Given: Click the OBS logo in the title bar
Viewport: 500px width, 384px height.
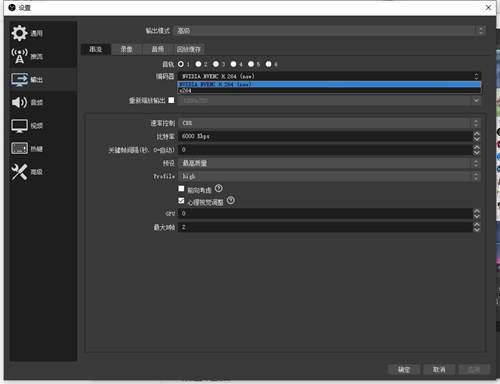Looking at the screenshot, I should tap(12, 7).
